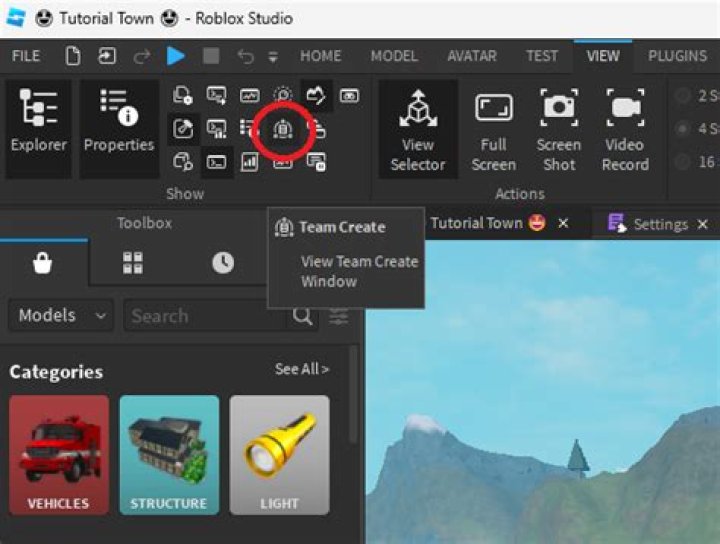Enter Full Screen mode
The height and width of the screenshot is (544, 720).
(x=493, y=127)
